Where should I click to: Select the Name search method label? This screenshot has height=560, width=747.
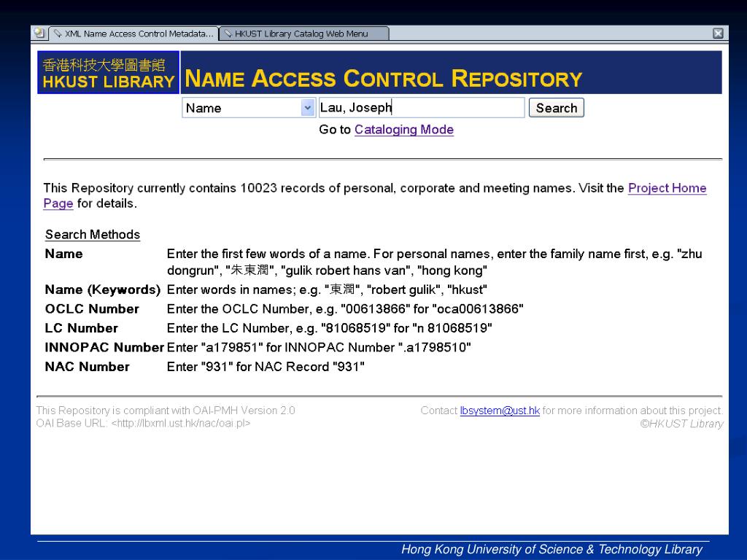64,254
